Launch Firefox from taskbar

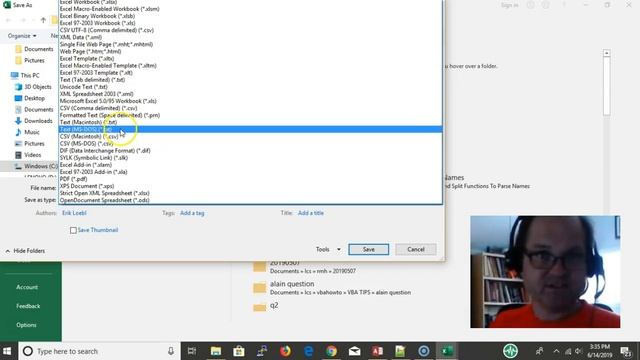click(285, 351)
